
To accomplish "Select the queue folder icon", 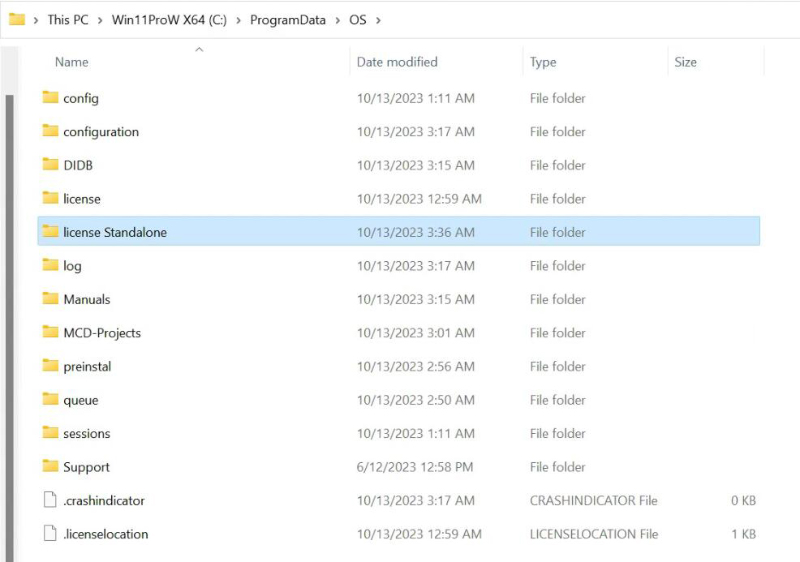I will [50, 399].
